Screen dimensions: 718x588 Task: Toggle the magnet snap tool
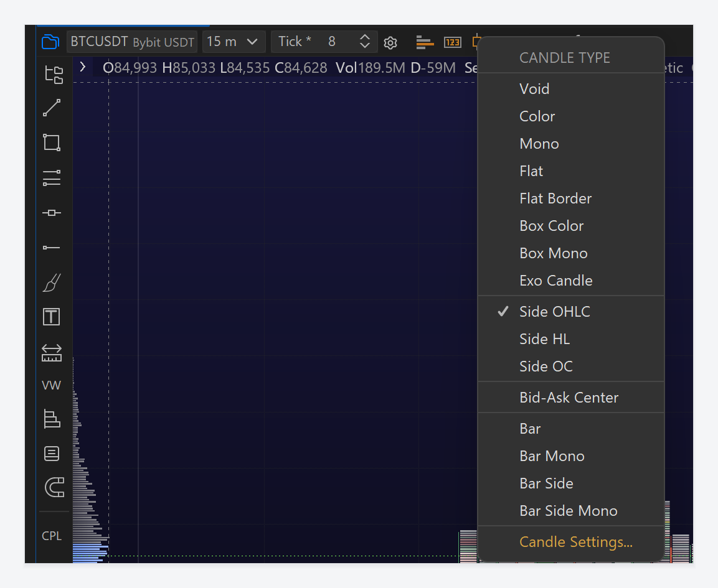tap(55, 487)
